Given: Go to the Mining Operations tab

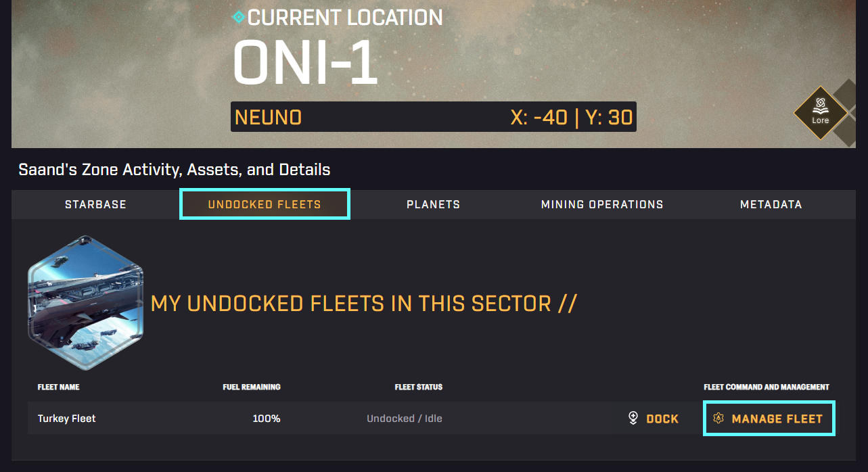Looking at the screenshot, I should 602,204.
